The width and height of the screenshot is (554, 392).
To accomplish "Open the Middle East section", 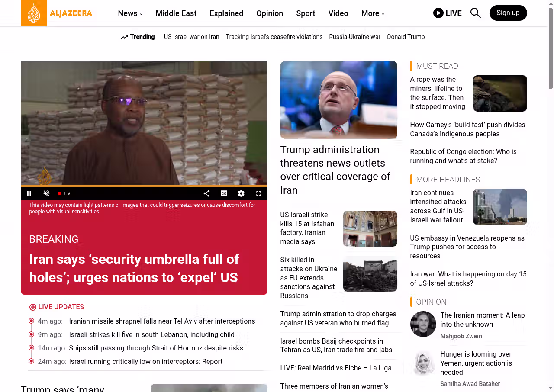I will pyautogui.click(x=176, y=13).
